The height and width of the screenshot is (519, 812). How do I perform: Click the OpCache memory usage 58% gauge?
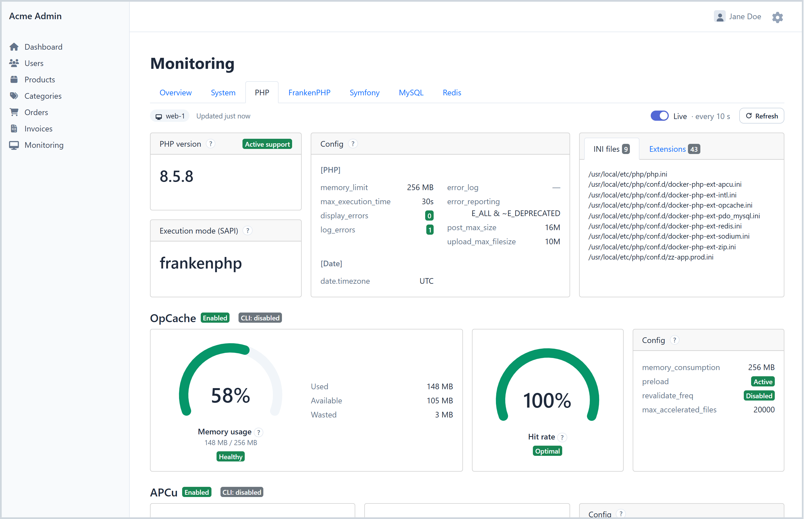coord(230,380)
